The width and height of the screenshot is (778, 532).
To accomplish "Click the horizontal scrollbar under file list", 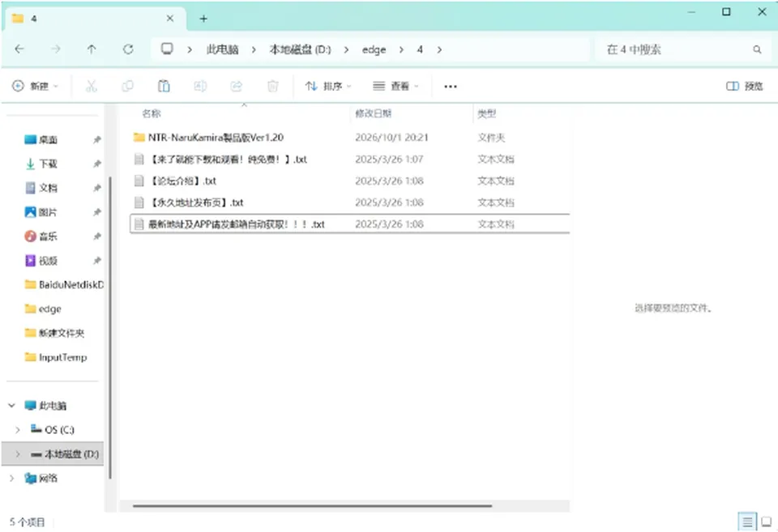I will coord(313,506).
